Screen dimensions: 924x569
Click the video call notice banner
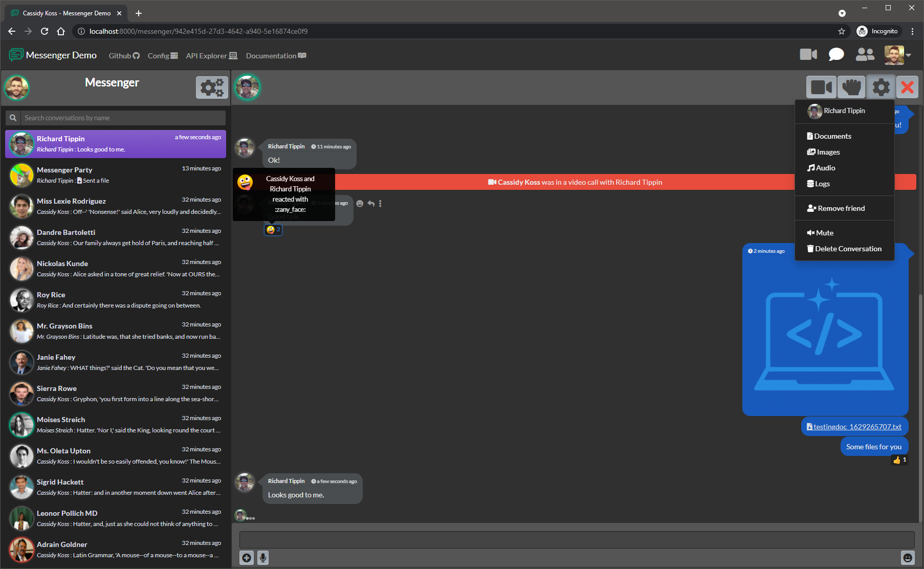pyautogui.click(x=575, y=182)
